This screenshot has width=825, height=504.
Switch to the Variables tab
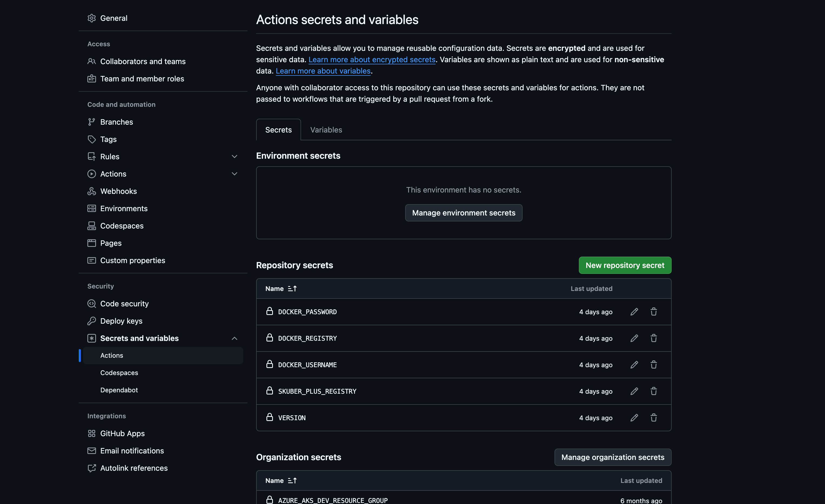(326, 130)
